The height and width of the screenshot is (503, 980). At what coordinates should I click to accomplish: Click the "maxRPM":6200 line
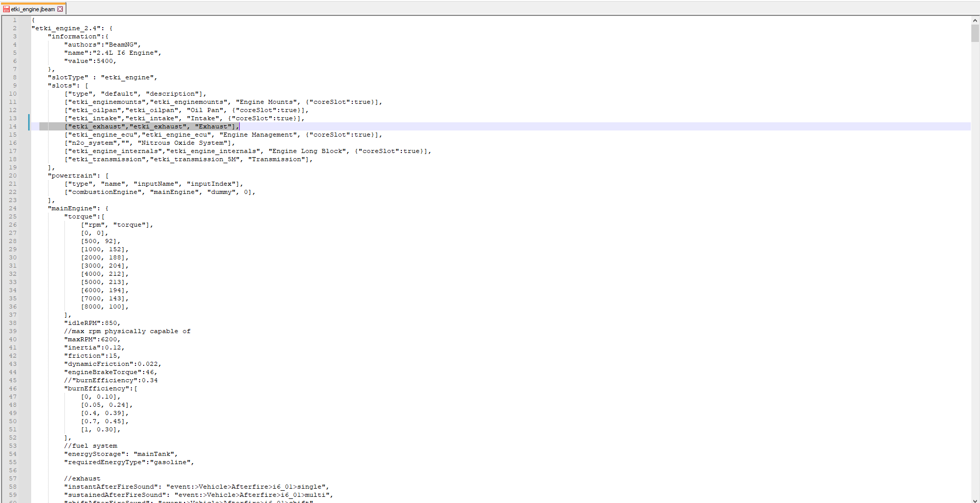click(93, 339)
